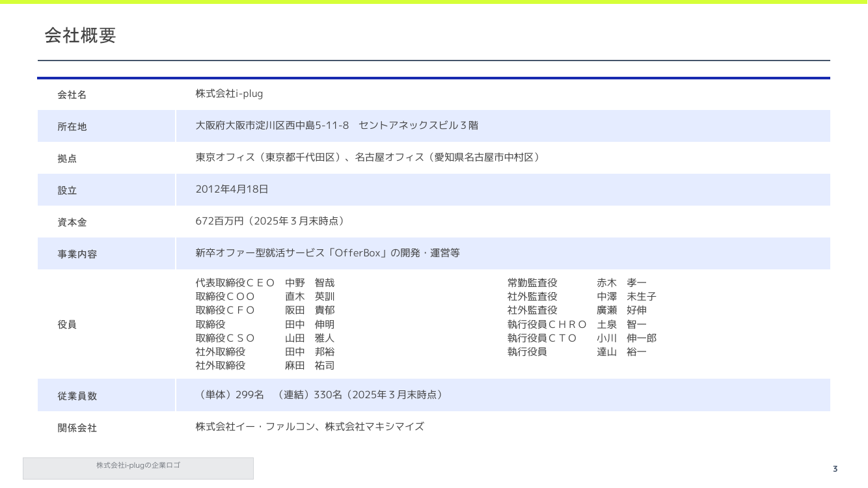Click the slide title "会社概要"
This screenshot has height=488, width=868.
tap(80, 35)
